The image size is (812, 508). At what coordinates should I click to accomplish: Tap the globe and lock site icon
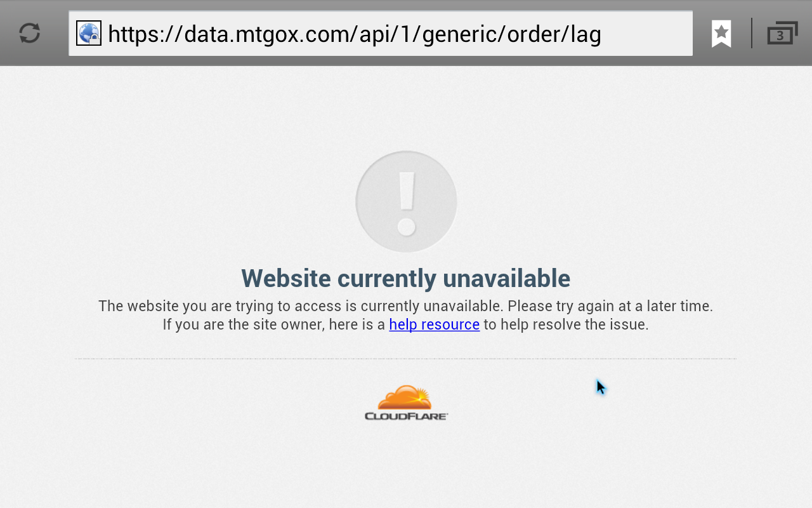pyautogui.click(x=89, y=33)
